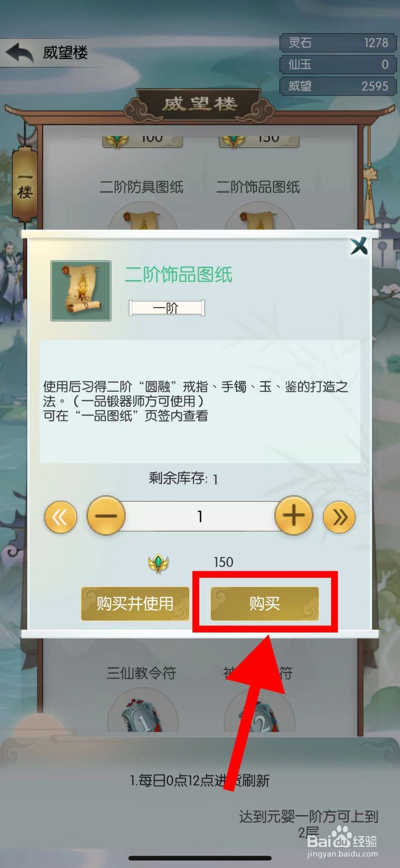Image resolution: width=400 pixels, height=868 pixels.
Task: Click the 购买 button
Action: point(264,603)
